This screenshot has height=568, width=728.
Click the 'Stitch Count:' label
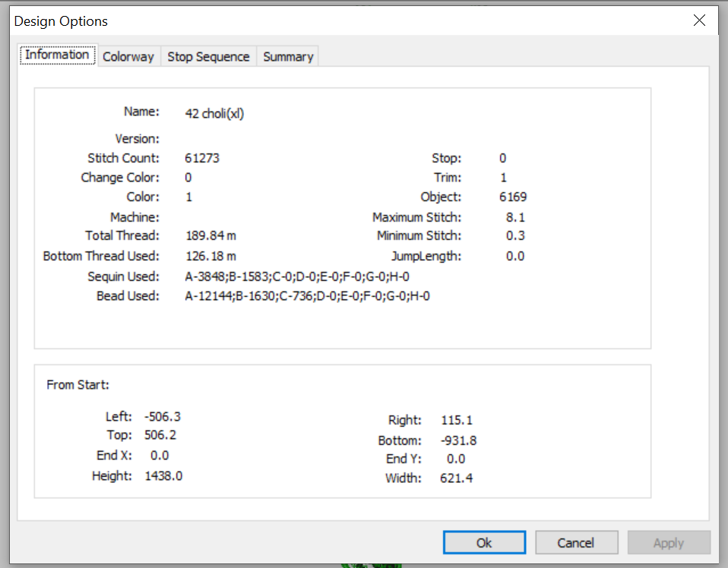pyautogui.click(x=124, y=158)
